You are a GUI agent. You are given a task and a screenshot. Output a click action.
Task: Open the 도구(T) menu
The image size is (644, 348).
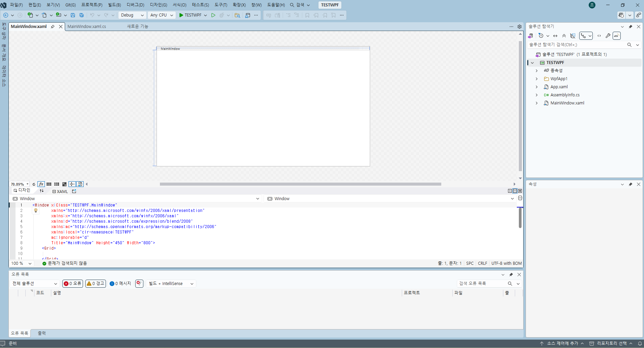[x=221, y=5]
